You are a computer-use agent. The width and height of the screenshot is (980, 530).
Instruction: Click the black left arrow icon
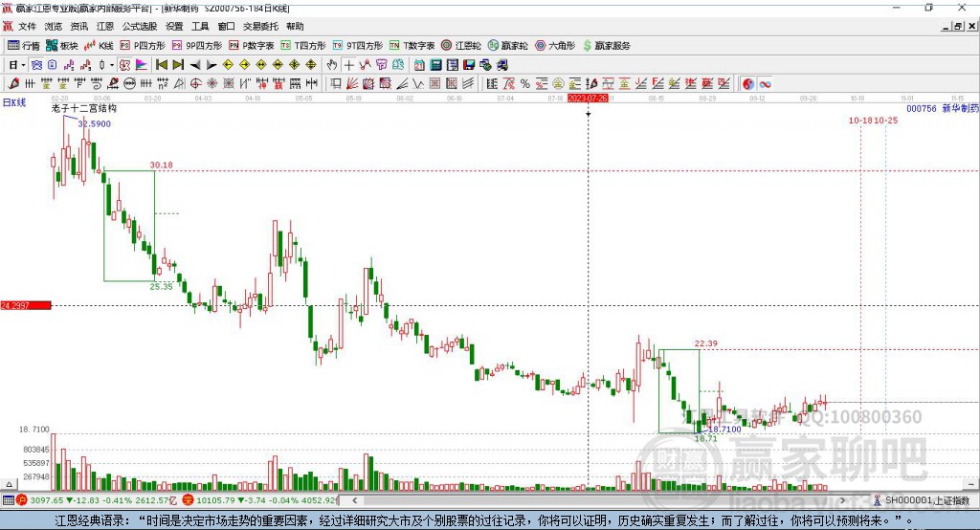coord(195,65)
